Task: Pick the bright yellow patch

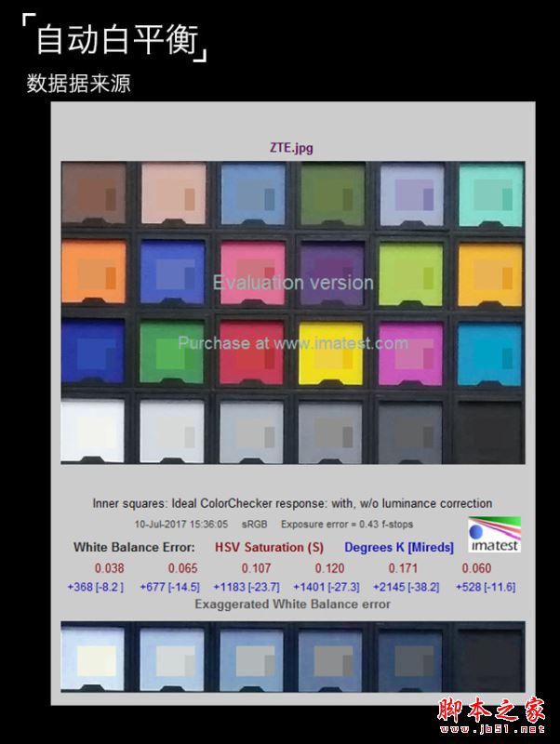Action: [331, 353]
